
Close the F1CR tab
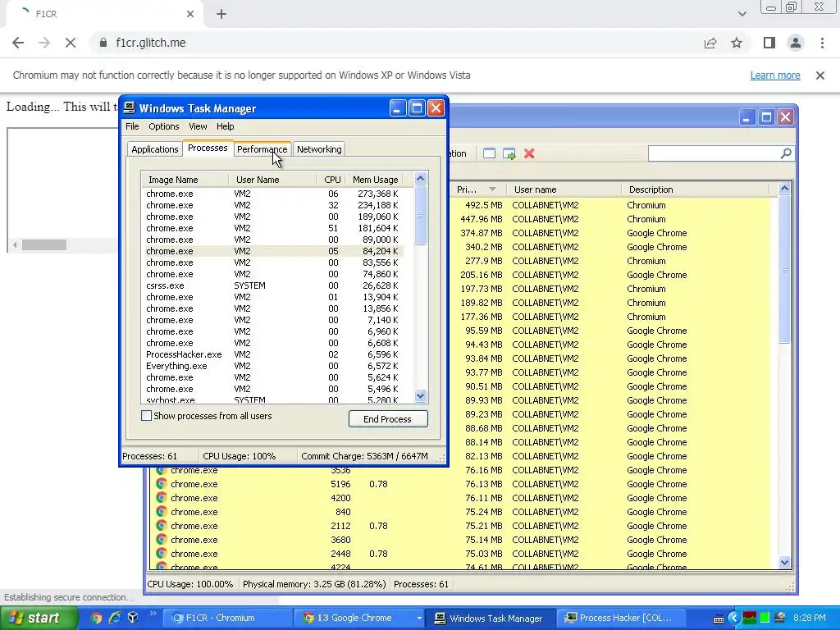point(190,14)
